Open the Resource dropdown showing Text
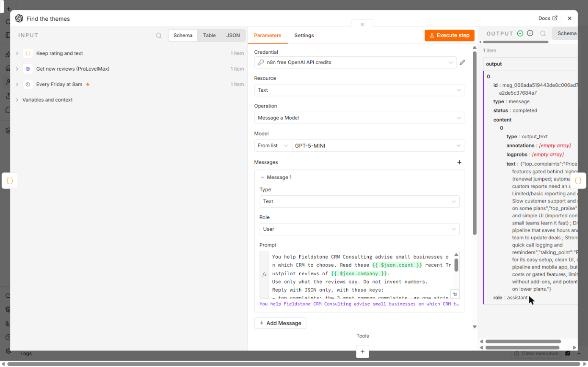The width and height of the screenshot is (588, 367). coord(359,90)
